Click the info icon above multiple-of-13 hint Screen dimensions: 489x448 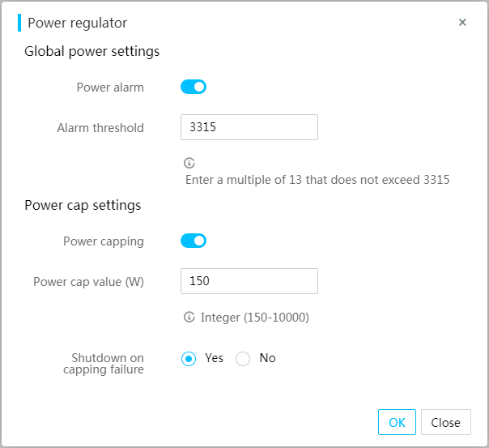pyautogui.click(x=189, y=163)
